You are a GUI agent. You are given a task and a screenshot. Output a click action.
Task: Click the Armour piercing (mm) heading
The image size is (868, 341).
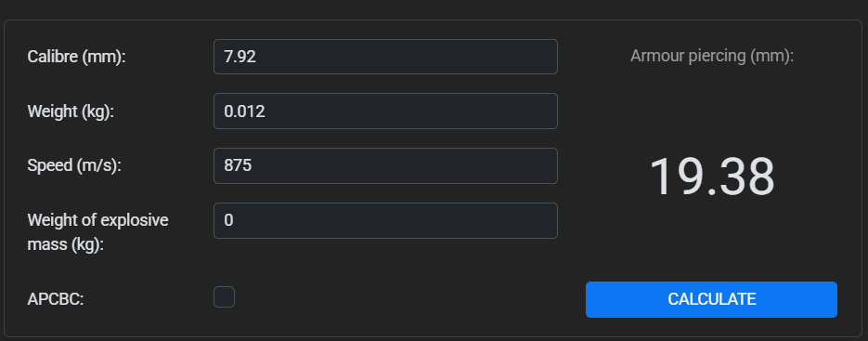(712, 56)
